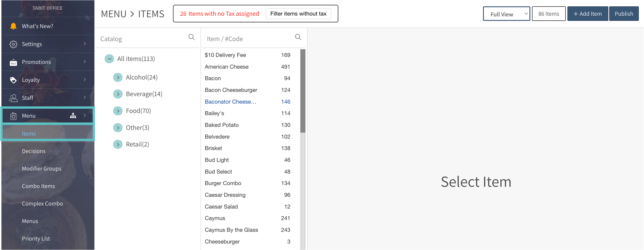Expand the Alcohol category
Screen dimensions: 644x250
click(x=118, y=77)
